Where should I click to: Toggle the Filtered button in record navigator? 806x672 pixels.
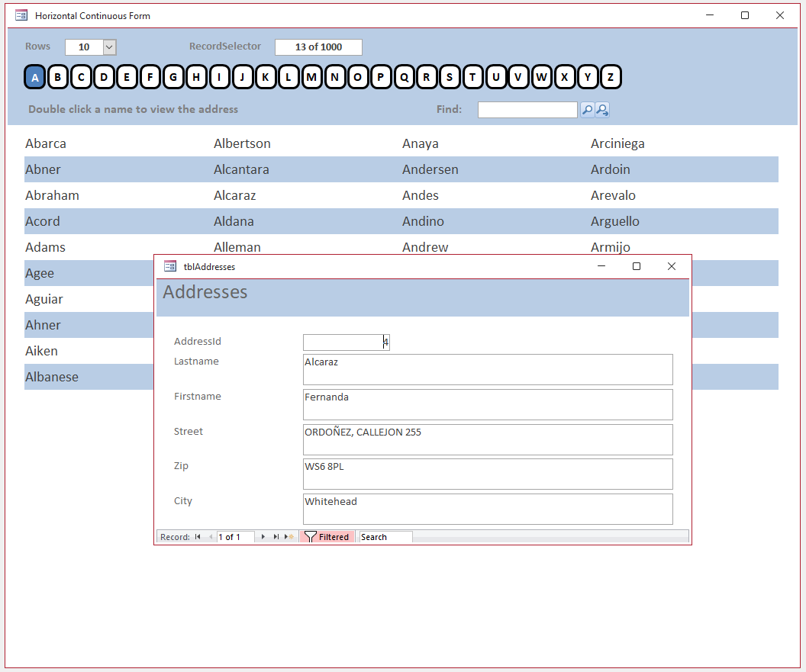point(327,537)
